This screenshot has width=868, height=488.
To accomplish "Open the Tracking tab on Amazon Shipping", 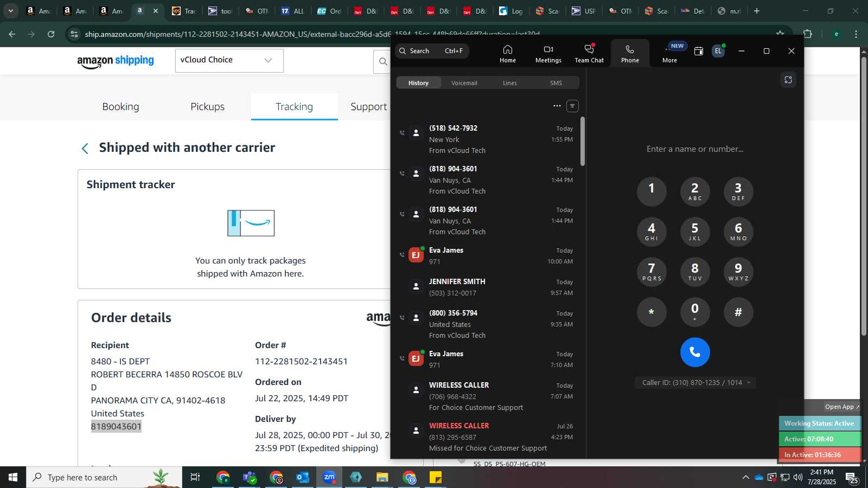I will click(x=294, y=107).
